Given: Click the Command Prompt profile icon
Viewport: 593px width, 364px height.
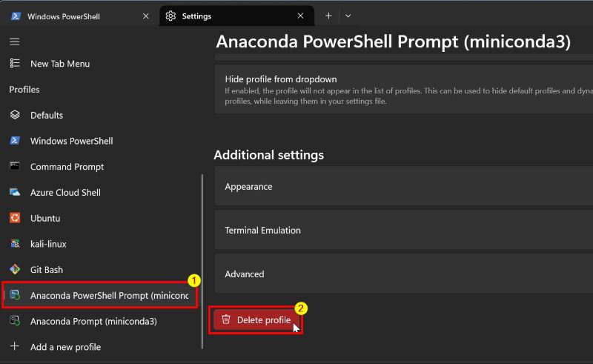Looking at the screenshot, I should point(14,166).
